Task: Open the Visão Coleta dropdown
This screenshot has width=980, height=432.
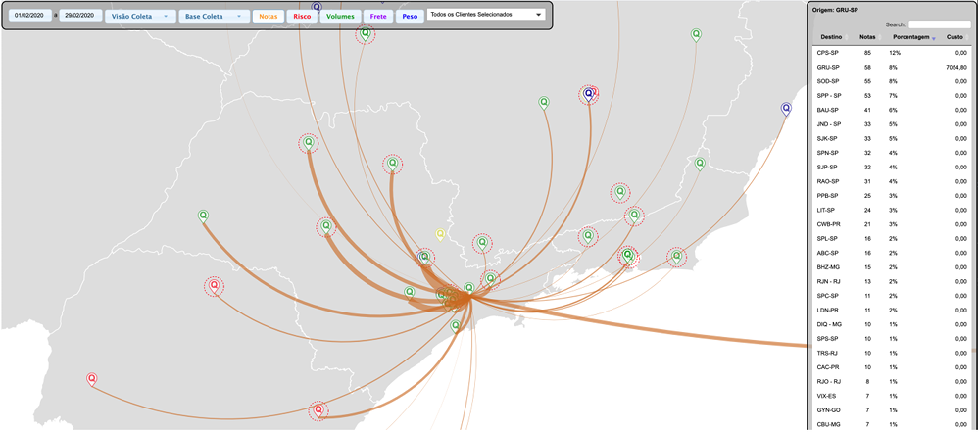Action: click(x=140, y=16)
